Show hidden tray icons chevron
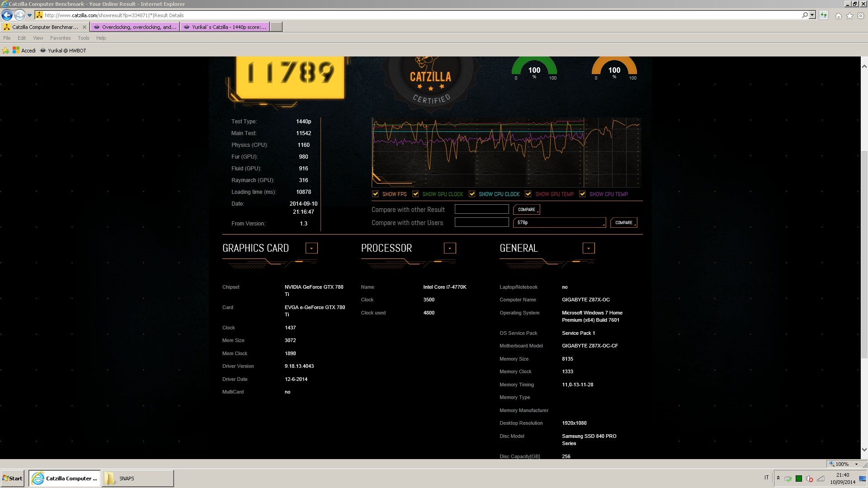This screenshot has width=868, height=488. [x=778, y=478]
